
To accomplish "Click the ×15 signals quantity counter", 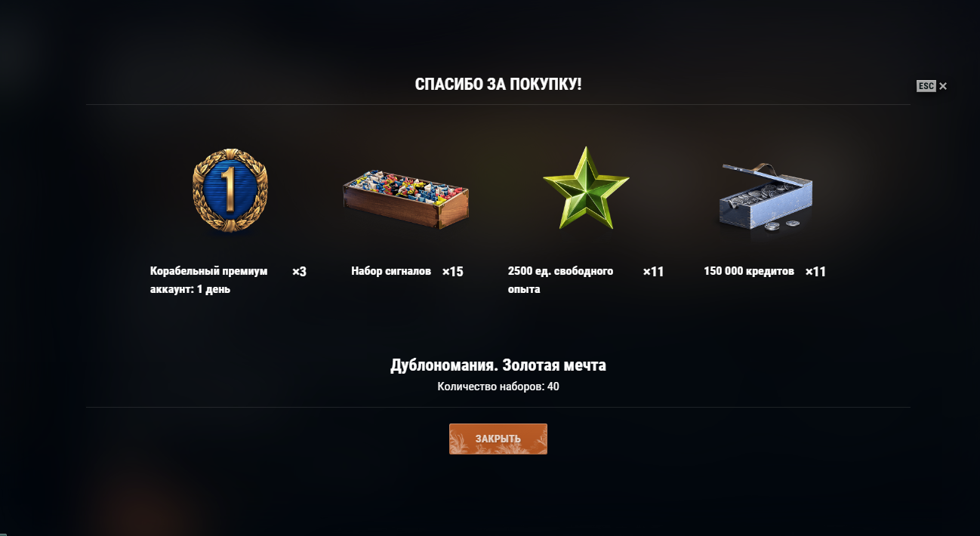I will [453, 271].
